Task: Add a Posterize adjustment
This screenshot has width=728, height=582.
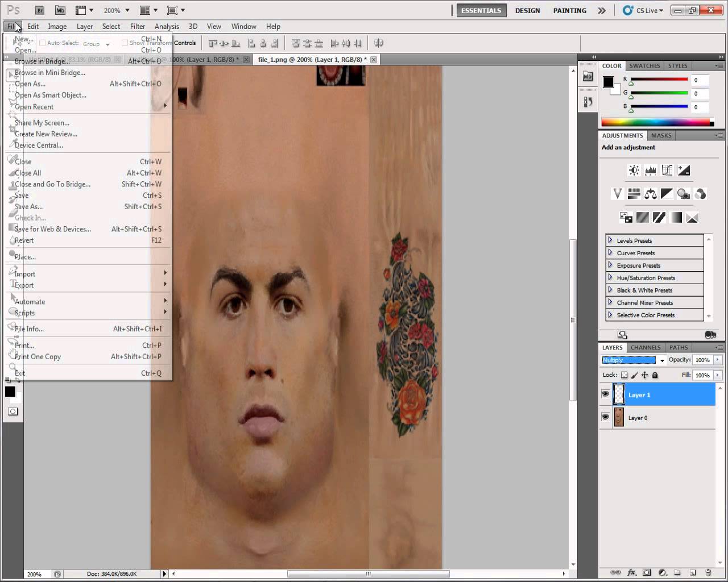Action: click(x=643, y=217)
